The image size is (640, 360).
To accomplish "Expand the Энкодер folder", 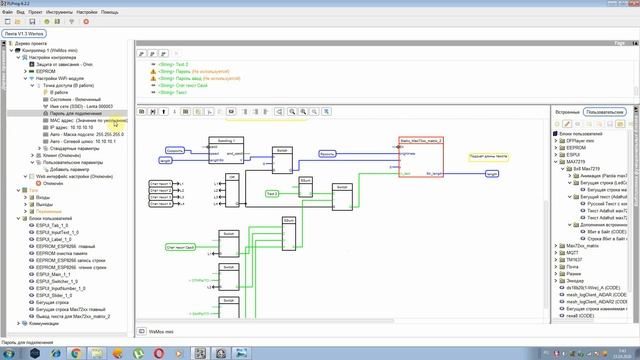I will 556,281.
